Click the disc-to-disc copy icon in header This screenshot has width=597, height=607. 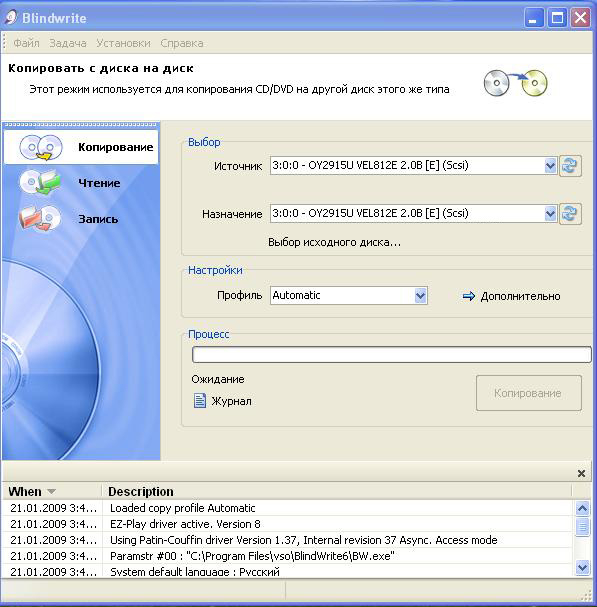pyautogui.click(x=515, y=83)
